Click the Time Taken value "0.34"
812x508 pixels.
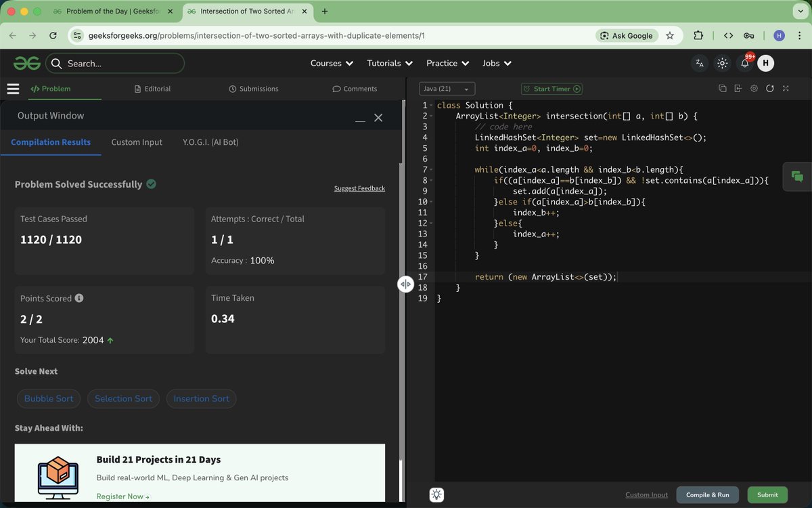click(223, 318)
